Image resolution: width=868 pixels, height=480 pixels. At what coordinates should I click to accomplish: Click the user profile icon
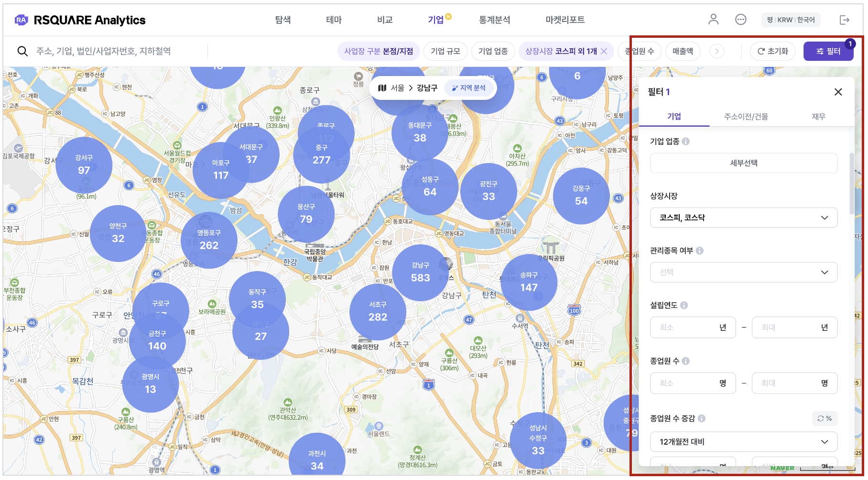(713, 20)
